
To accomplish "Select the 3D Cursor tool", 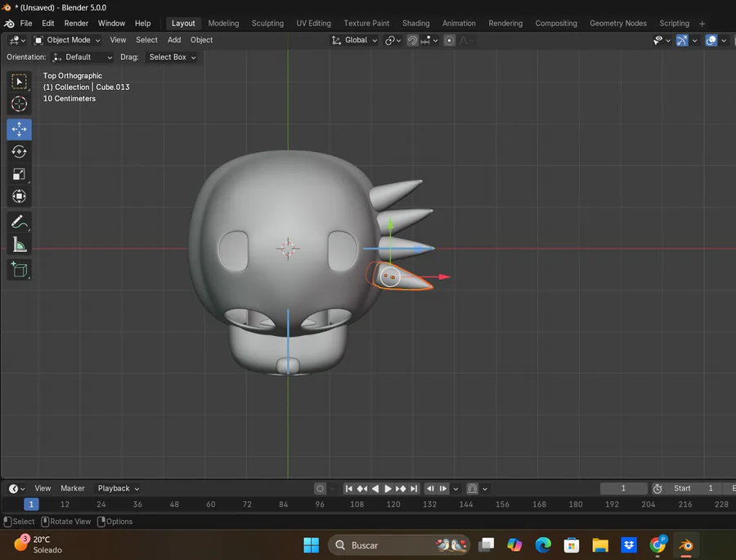I will [20, 104].
